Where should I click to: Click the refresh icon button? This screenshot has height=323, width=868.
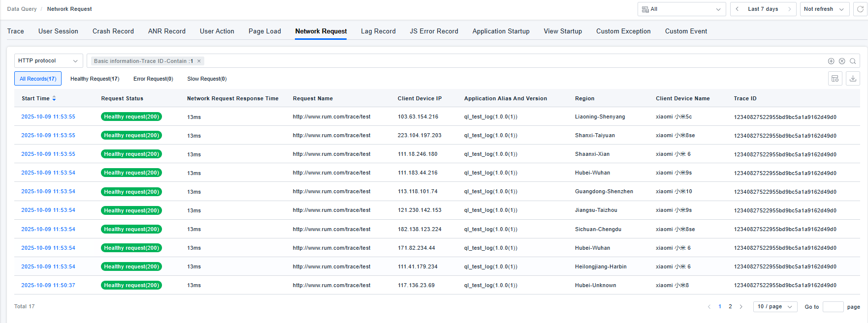coord(860,9)
